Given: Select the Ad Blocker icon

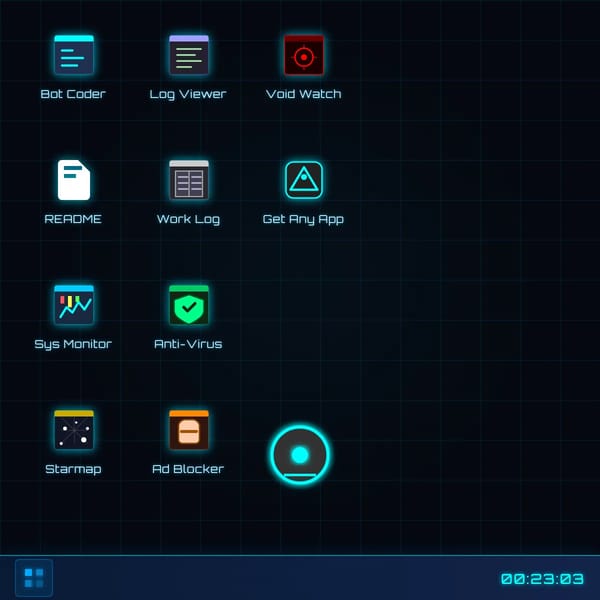Looking at the screenshot, I should (189, 430).
